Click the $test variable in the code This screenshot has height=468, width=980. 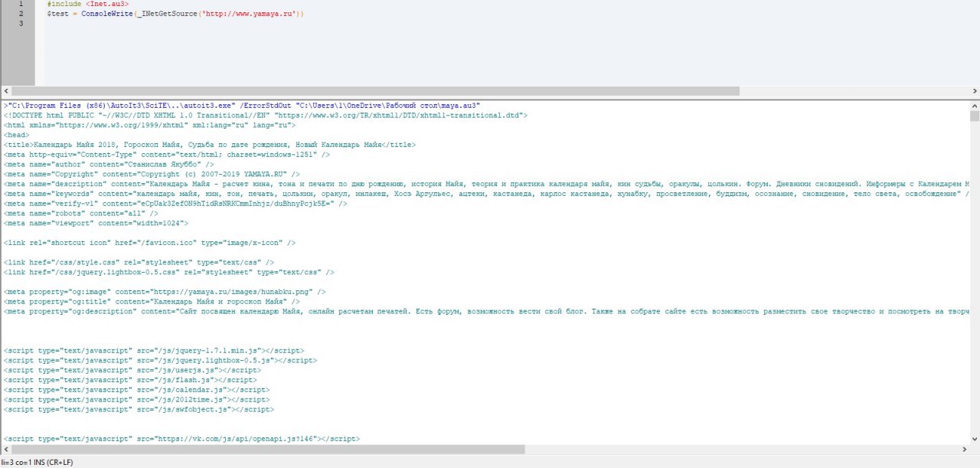tap(57, 15)
